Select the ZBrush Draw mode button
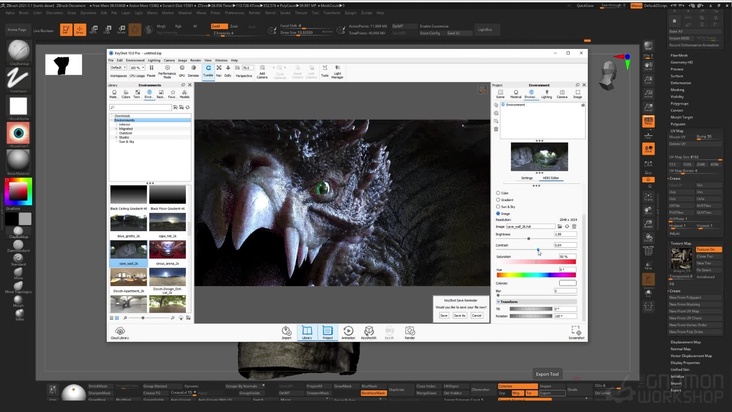The width and height of the screenshot is (732, 412). tap(80, 30)
